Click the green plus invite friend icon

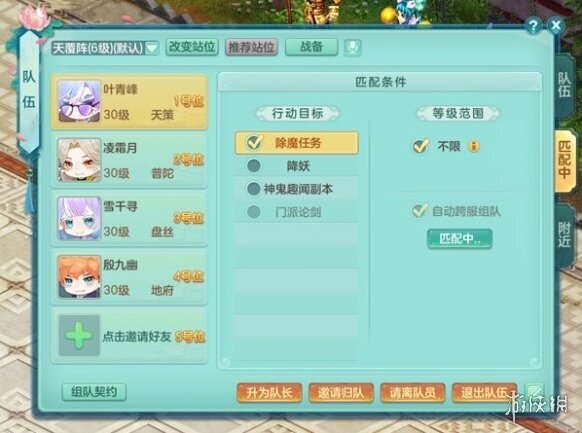(x=79, y=335)
